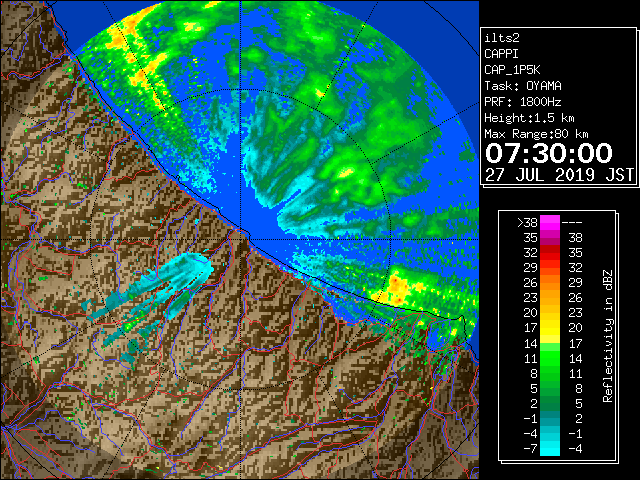Click the cyan -7 dBZ legend swatch

pos(550,449)
